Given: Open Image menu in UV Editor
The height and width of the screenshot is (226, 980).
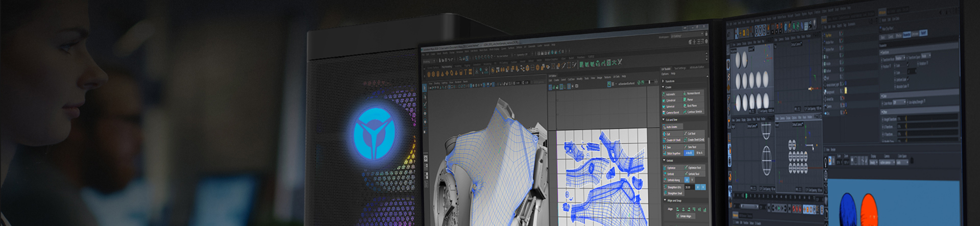Looking at the screenshot, I should point(599,78).
